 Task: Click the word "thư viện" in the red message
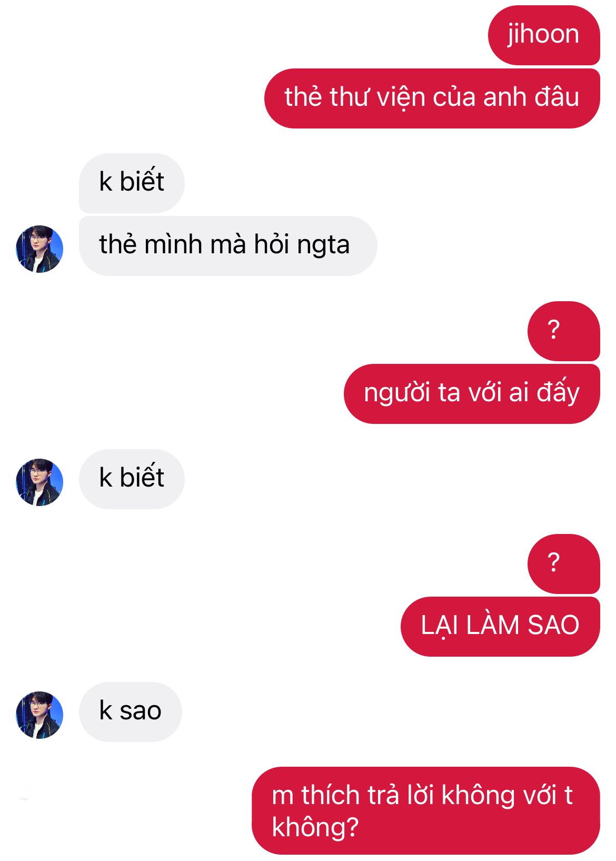[x=377, y=98]
